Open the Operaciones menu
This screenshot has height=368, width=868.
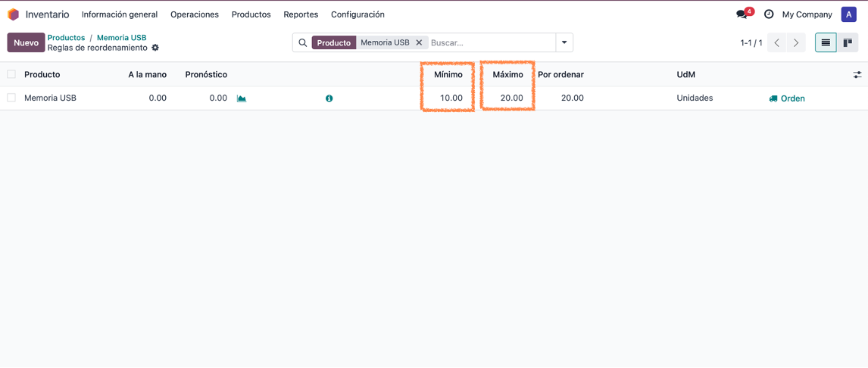point(195,14)
